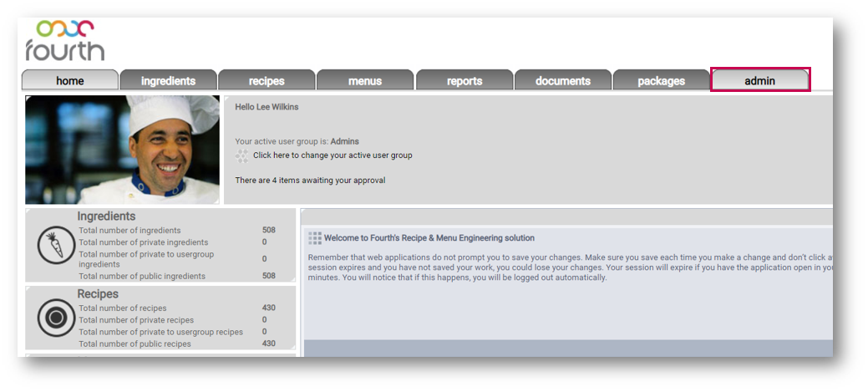This screenshot has width=868, height=392.
Task: Open the 4 items awaiting your approval
Action: click(x=310, y=181)
